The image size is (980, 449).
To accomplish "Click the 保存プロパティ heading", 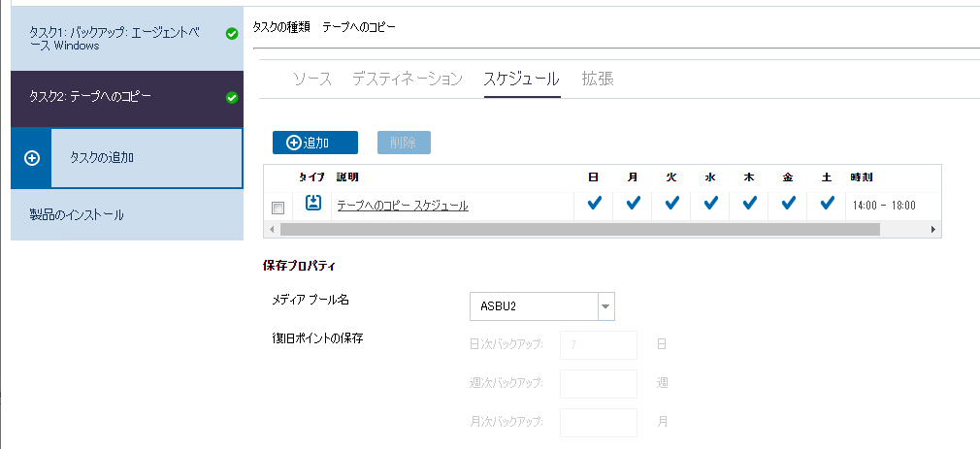I will [x=300, y=266].
